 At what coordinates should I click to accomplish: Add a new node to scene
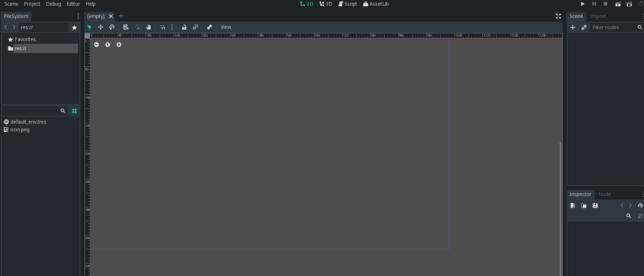click(573, 27)
